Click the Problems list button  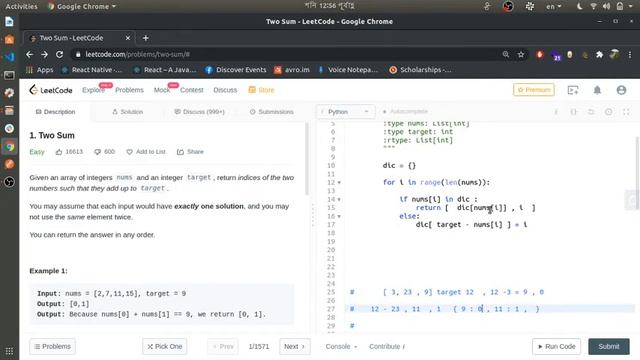[52, 347]
